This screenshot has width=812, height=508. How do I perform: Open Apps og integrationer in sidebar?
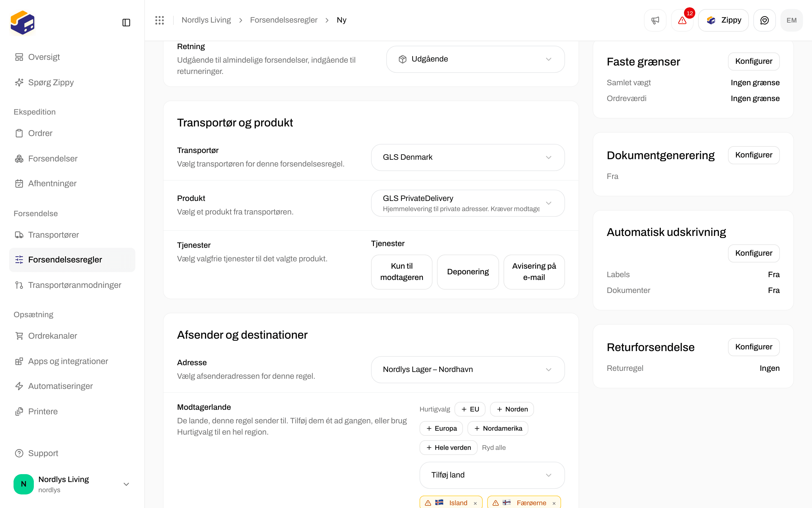tap(72, 361)
